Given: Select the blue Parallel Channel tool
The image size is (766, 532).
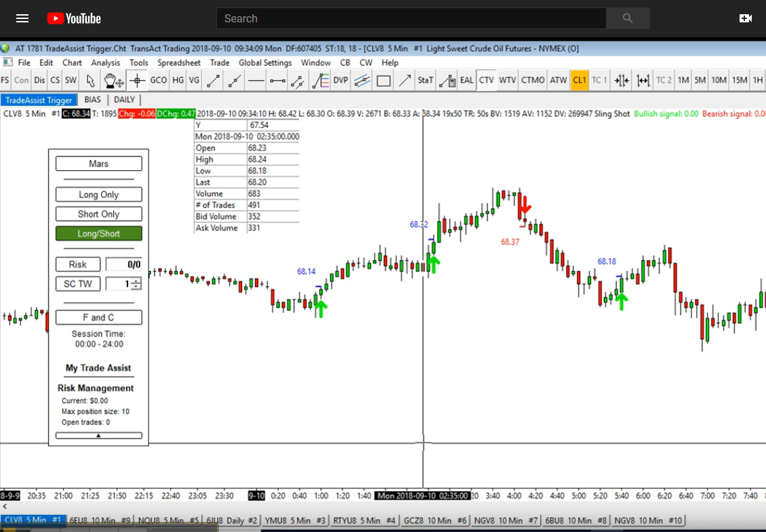Looking at the screenshot, I should 362,81.
